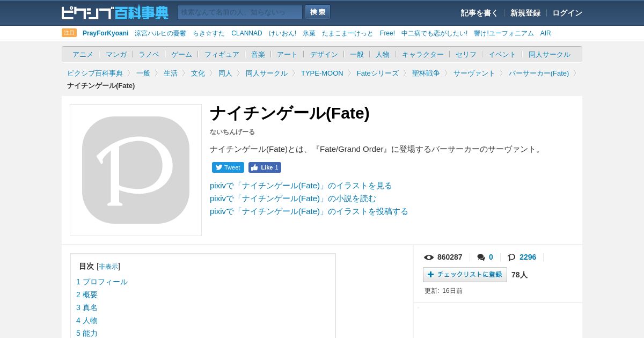This screenshot has height=338, width=644.
Task: Select the フィギュア category menu item
Action: pos(222,54)
